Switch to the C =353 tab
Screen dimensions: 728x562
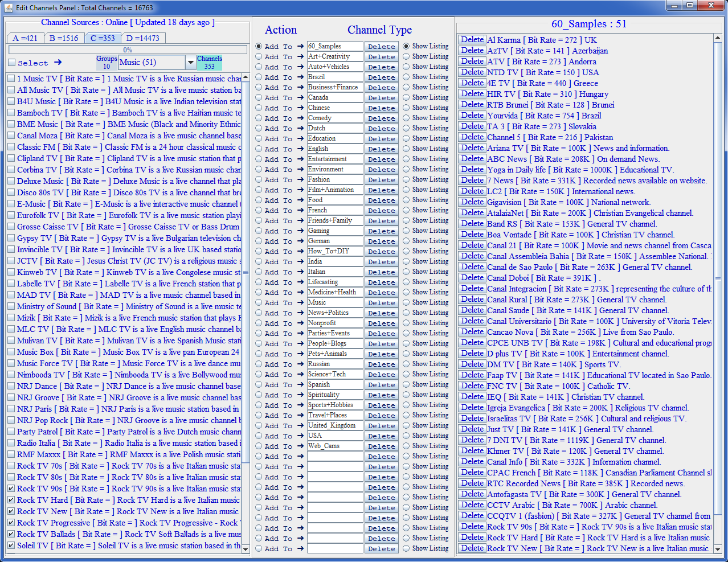point(103,38)
